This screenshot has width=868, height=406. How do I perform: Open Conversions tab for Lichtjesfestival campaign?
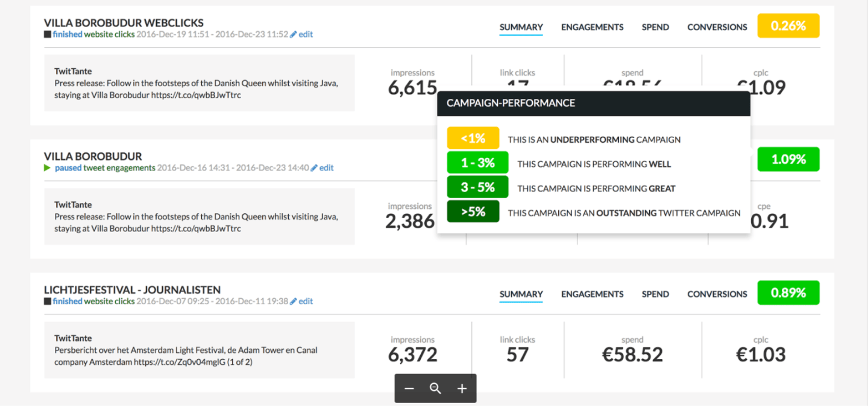point(717,294)
